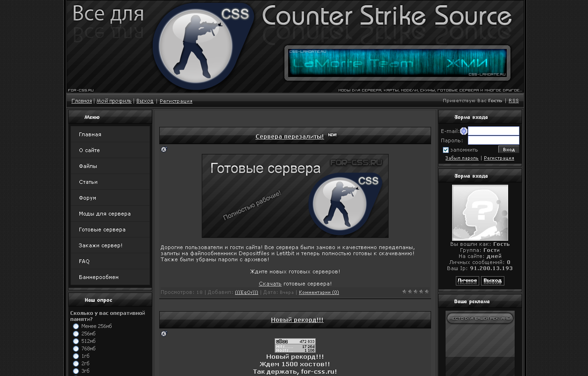Select '512мб' poll option
Screen dimensions: 588x376
[x=76, y=341]
